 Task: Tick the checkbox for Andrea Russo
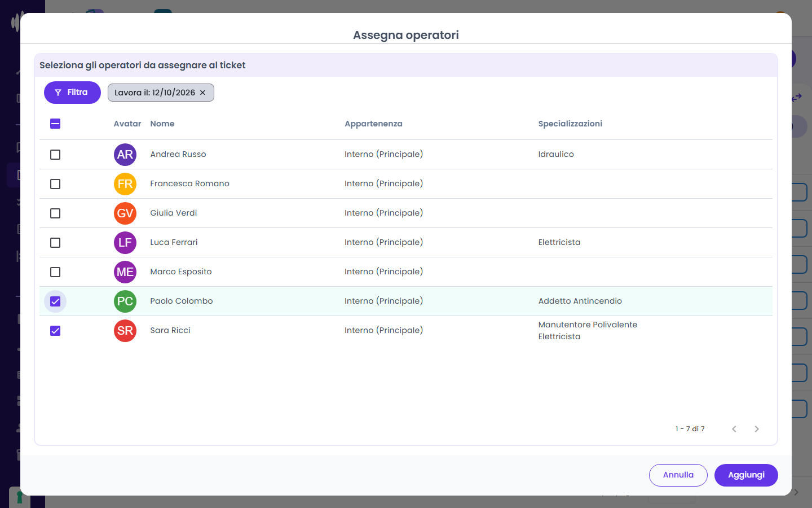[x=55, y=155]
